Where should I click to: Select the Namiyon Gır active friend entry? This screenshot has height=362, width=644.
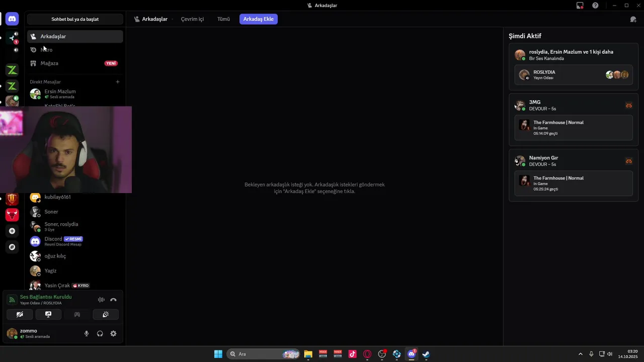click(x=574, y=161)
